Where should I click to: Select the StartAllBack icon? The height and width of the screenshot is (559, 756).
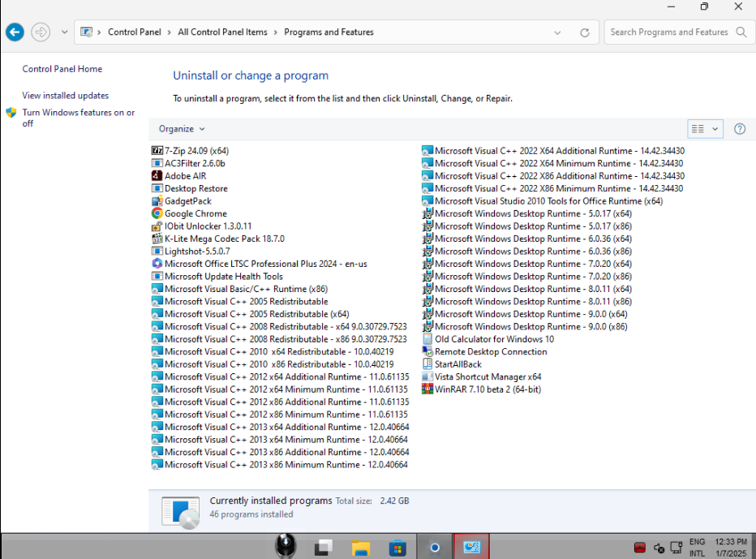click(427, 363)
